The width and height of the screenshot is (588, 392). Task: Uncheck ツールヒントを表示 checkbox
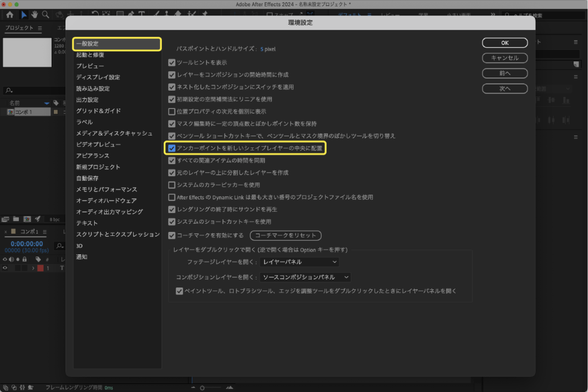(172, 63)
